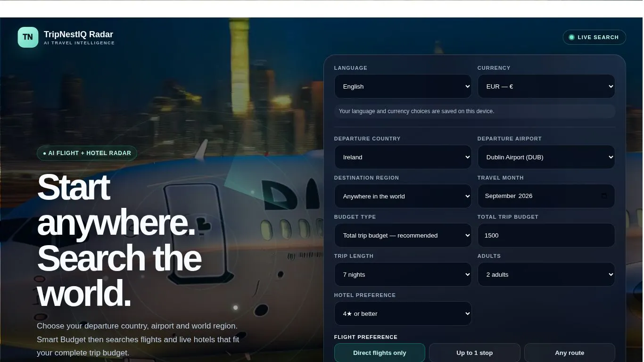Open the calendar picker in Travel Month
Screen dimensions: 644x362
click(604, 196)
